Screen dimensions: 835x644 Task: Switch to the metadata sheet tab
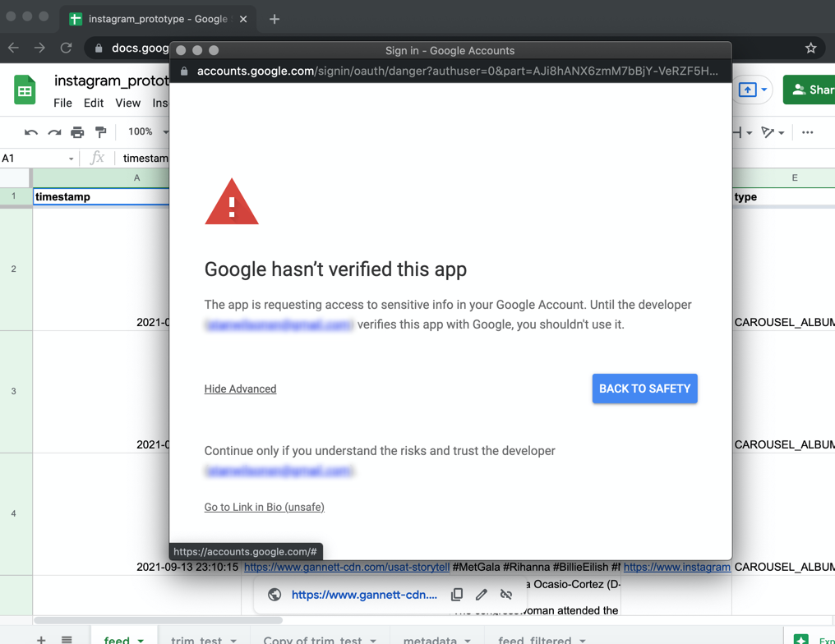click(x=430, y=639)
